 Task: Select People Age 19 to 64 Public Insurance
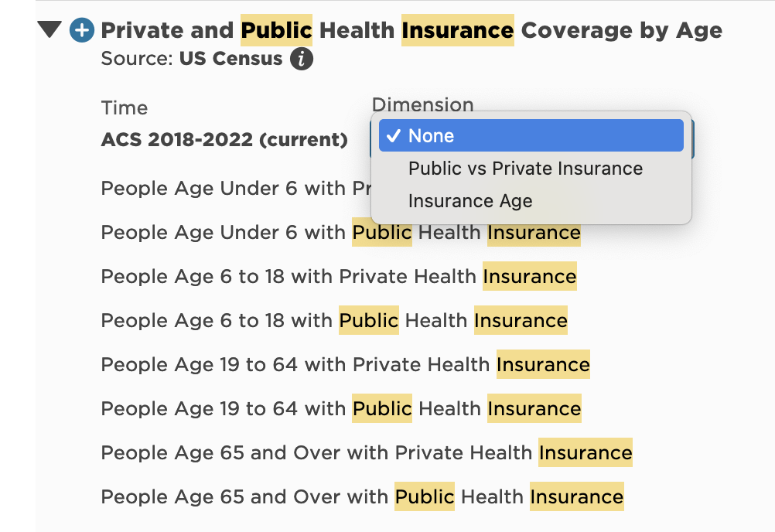[x=341, y=408]
